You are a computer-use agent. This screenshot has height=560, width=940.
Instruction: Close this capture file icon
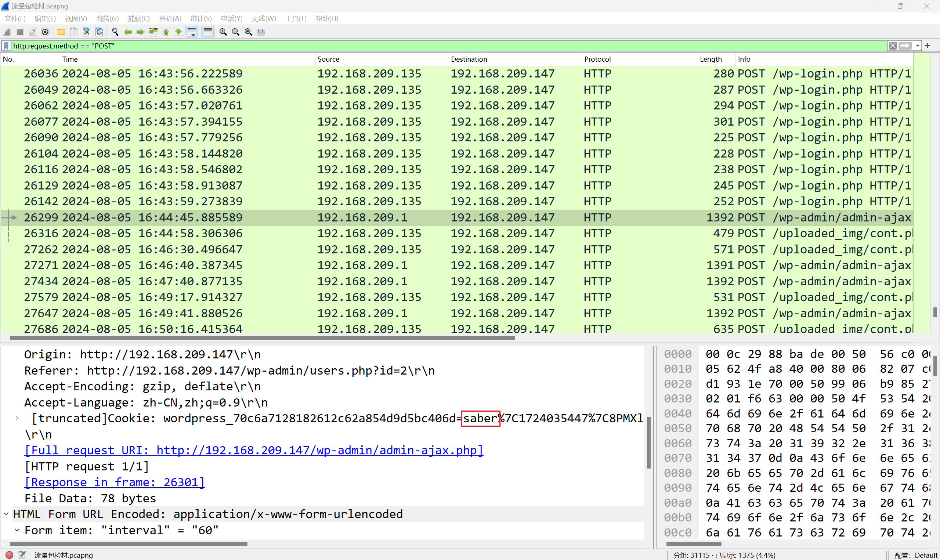coord(86,32)
